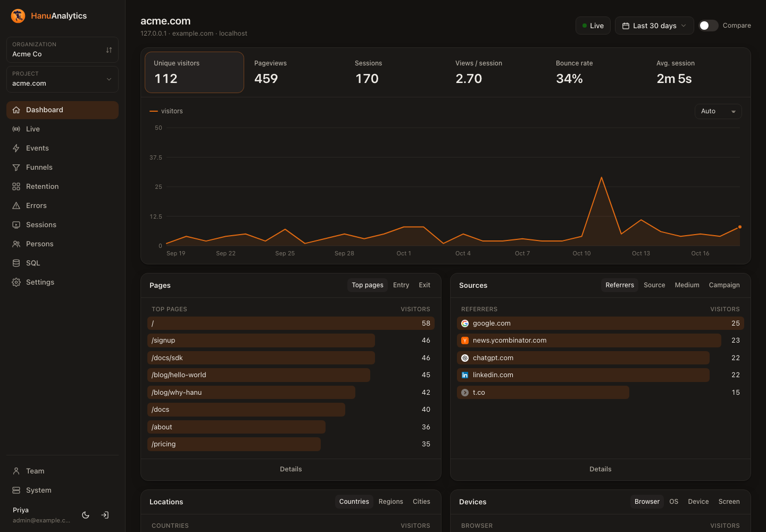This screenshot has height=532, width=766.
Task: Select the Pageviews metric card
Action: tap(295, 72)
